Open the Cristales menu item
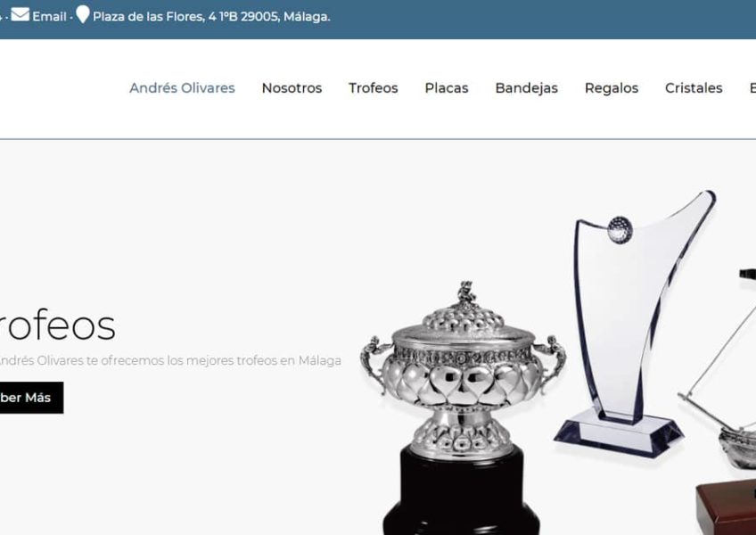Screen dimensions: 756x535 click(x=694, y=87)
